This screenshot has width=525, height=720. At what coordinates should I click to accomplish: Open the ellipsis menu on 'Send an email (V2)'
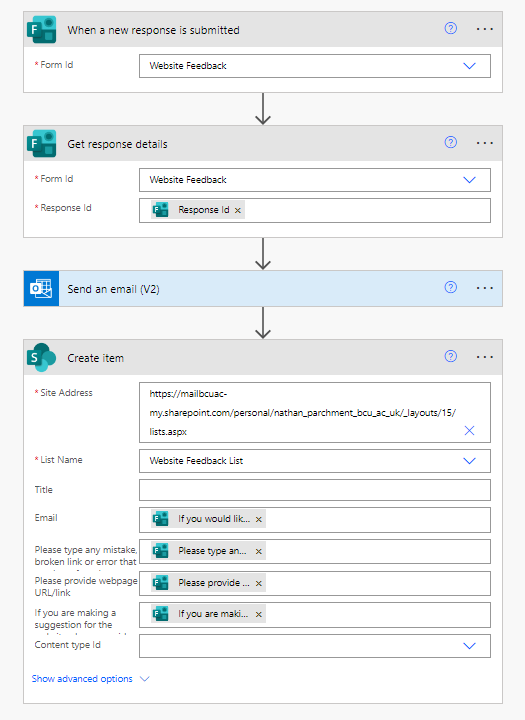pos(485,288)
